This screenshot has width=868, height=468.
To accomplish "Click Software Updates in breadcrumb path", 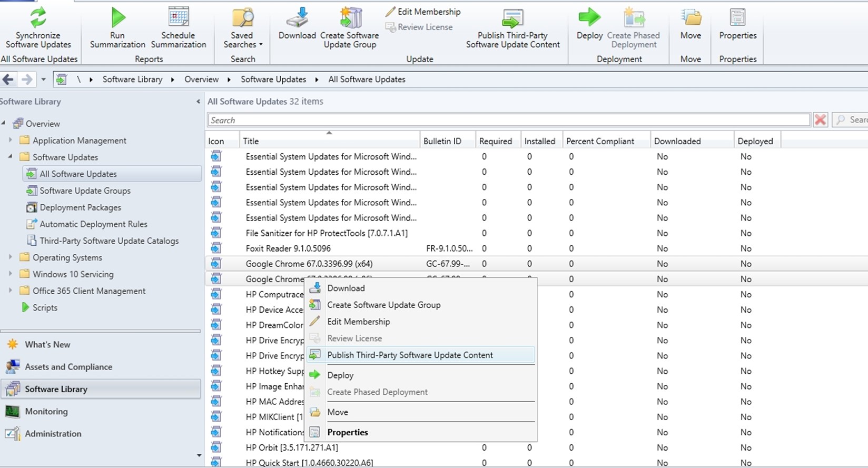I will point(273,79).
